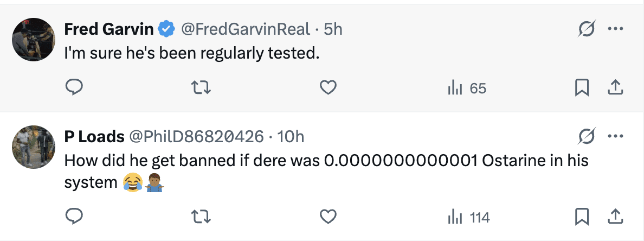Open Fred Garvin's profile picture

[x=34, y=40]
